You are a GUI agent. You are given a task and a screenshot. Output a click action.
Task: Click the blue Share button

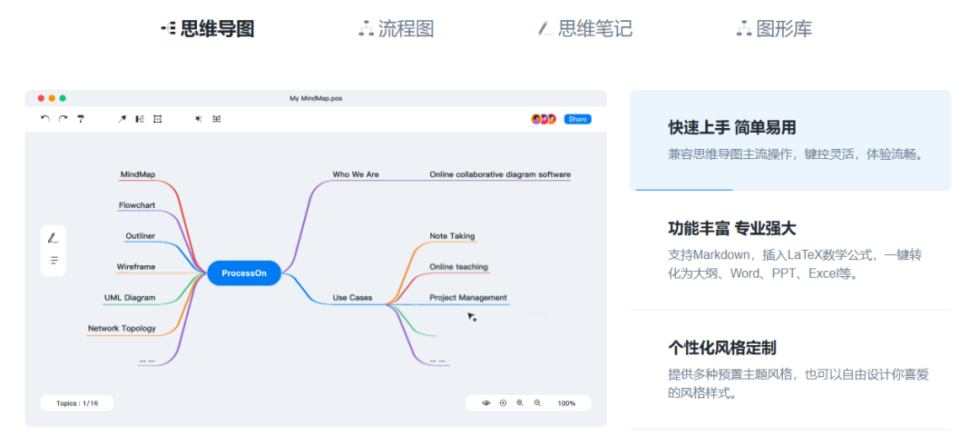coord(577,119)
